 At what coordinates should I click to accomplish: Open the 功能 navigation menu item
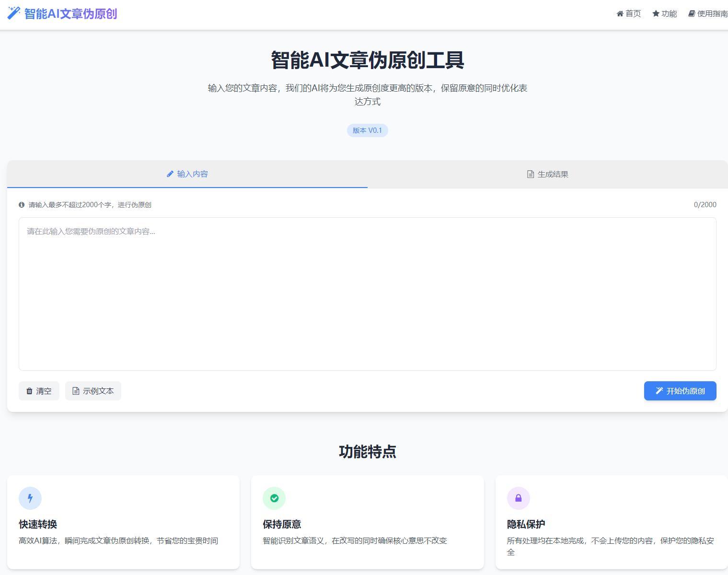(x=665, y=13)
